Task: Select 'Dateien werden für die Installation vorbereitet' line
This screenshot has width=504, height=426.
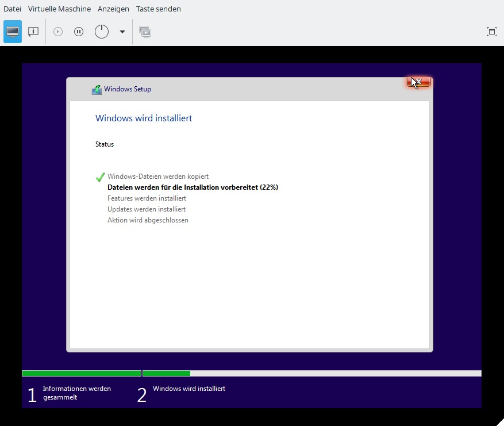Action: coord(193,187)
